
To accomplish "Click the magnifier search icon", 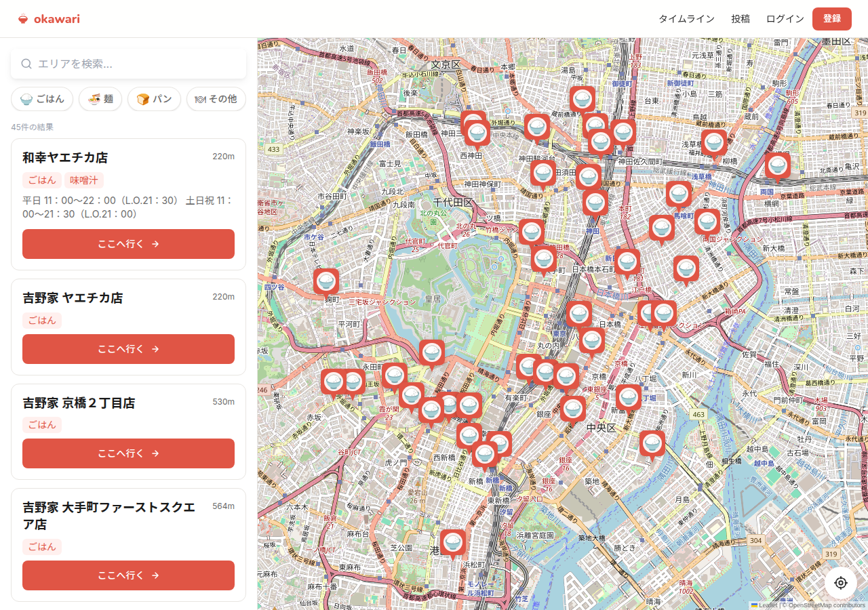I will 26,64.
